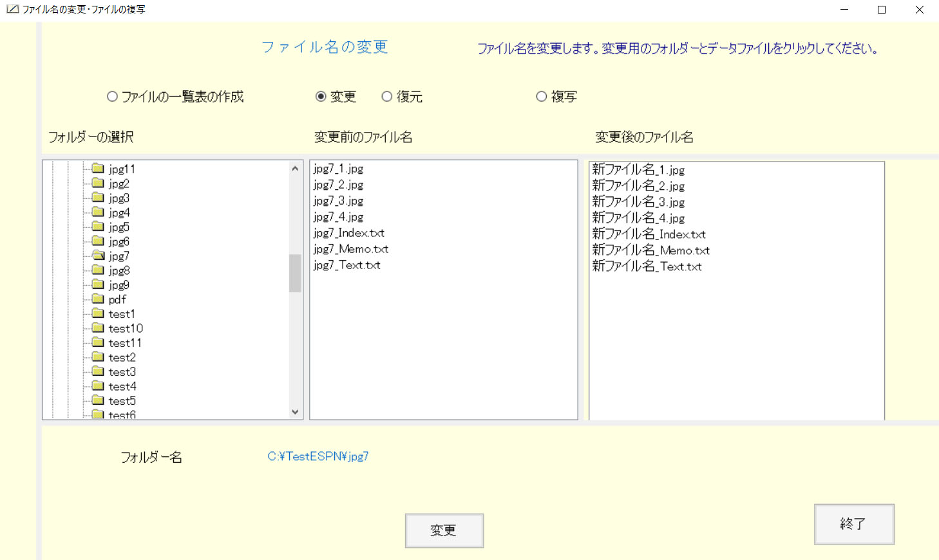
Task: Click the test5 folder icon
Action: (x=98, y=400)
